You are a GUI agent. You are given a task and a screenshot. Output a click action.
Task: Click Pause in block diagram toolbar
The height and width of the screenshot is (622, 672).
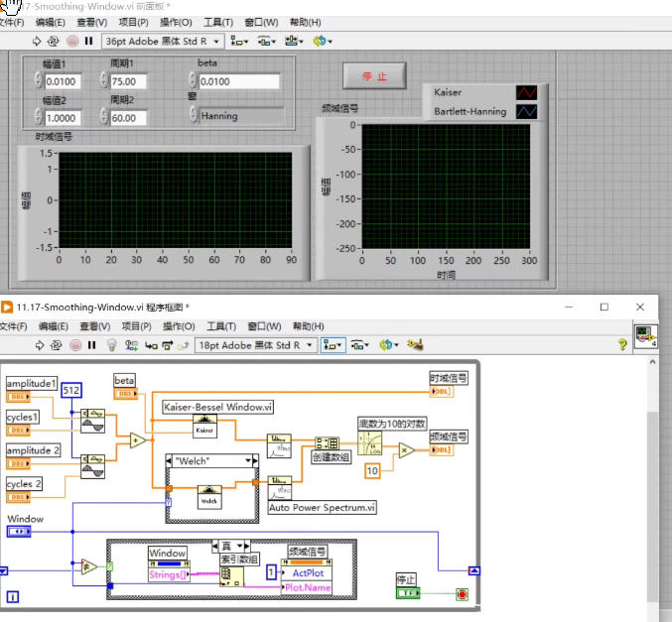click(x=91, y=345)
